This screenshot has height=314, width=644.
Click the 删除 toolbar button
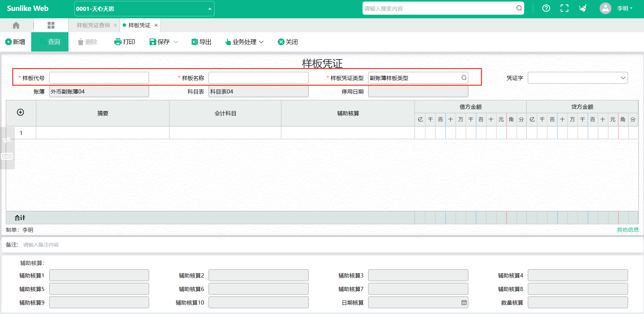pos(88,42)
